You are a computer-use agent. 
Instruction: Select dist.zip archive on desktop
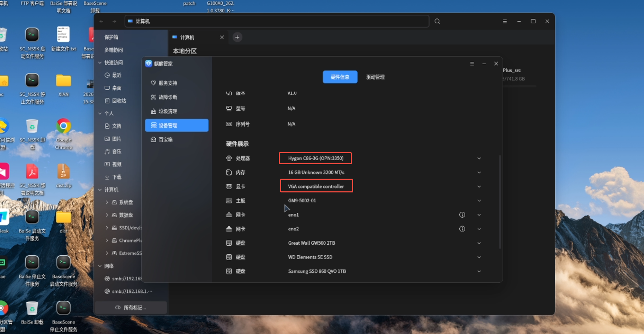pyautogui.click(x=64, y=176)
